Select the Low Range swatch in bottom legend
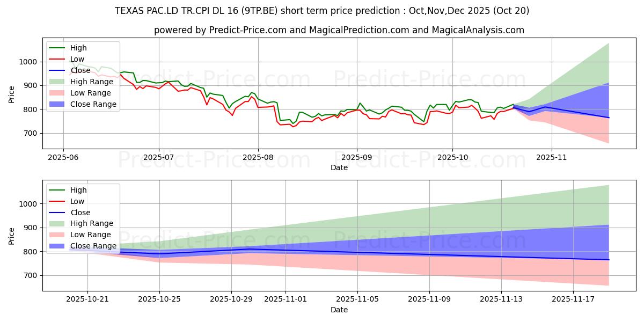Image resolution: width=644 pixels, height=322 pixels. tap(58, 235)
